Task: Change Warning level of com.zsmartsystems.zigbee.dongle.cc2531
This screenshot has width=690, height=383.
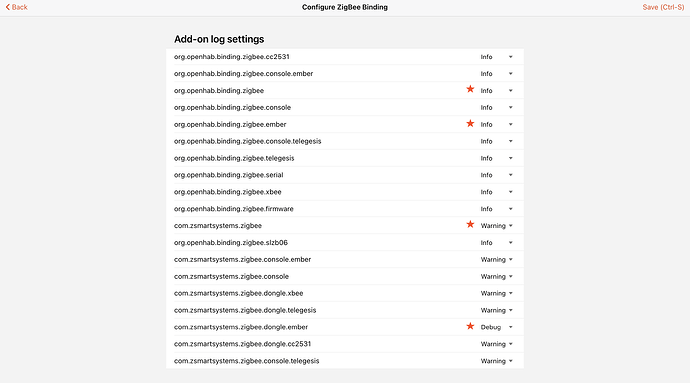Action: (x=496, y=344)
